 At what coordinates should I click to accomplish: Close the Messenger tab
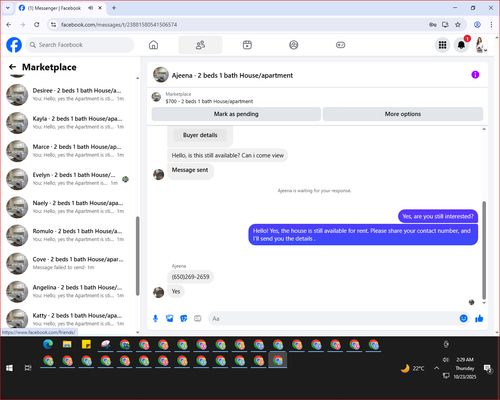coord(100,8)
